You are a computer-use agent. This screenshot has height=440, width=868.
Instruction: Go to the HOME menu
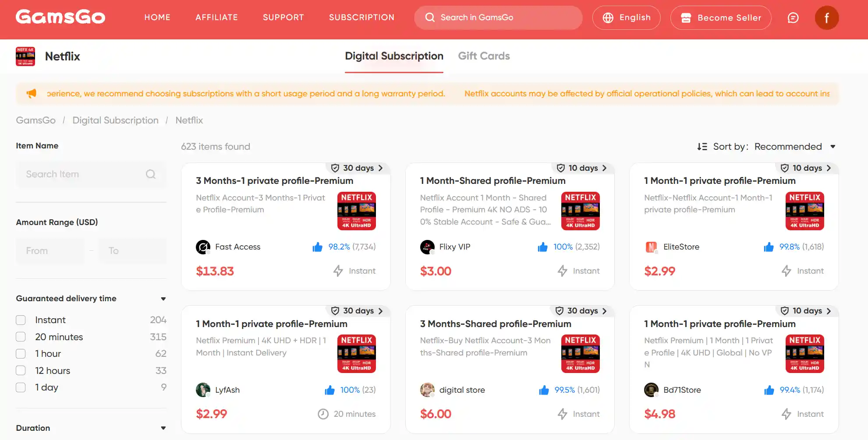(x=157, y=18)
